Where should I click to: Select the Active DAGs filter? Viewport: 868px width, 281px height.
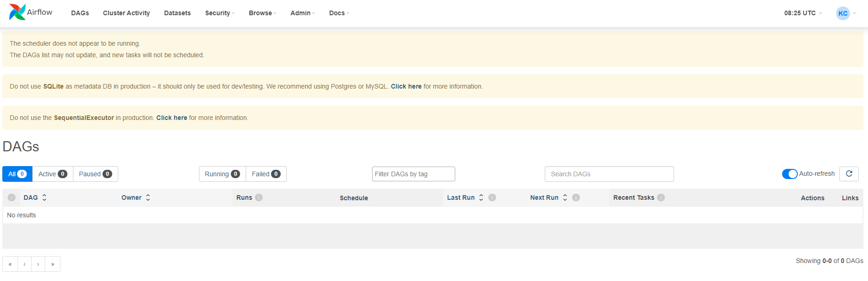pyautogui.click(x=53, y=174)
